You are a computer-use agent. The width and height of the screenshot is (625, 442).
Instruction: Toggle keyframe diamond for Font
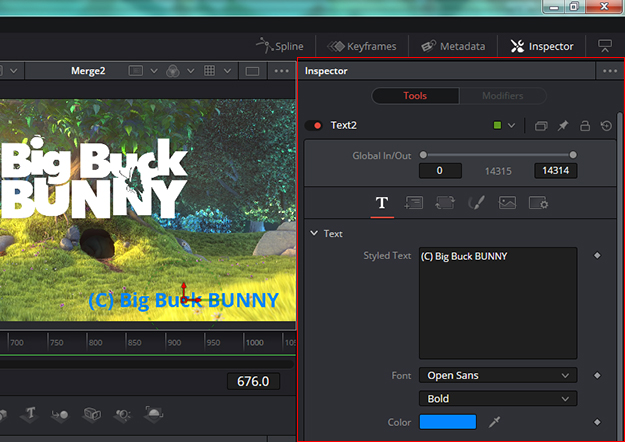coord(597,376)
